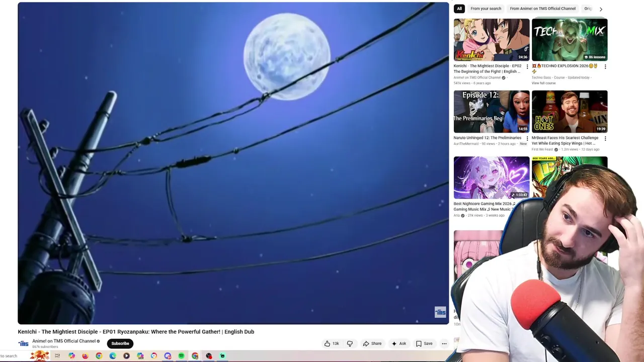
Task: Open the TECHNO MIX course thumbnail
Action: [x=570, y=40]
